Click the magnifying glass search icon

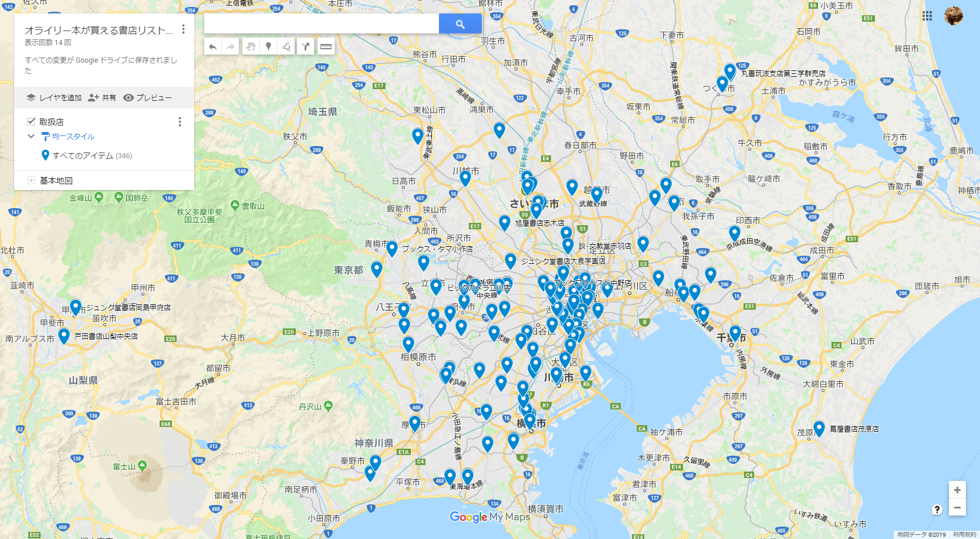tap(460, 23)
